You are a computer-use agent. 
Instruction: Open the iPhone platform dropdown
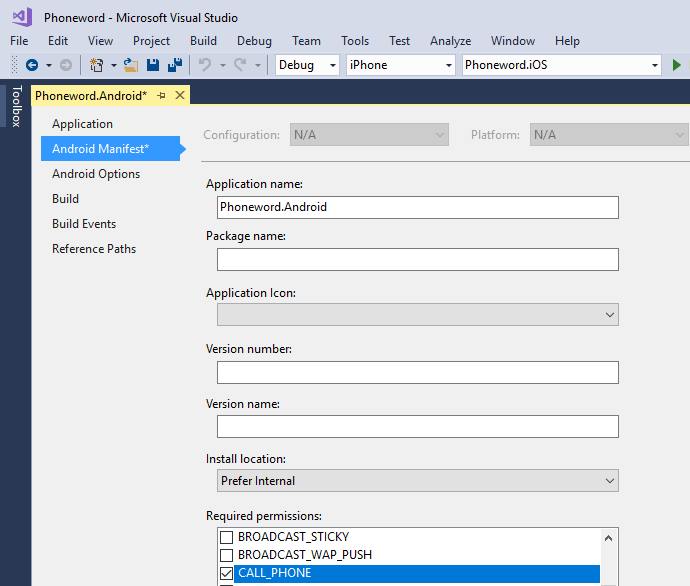point(400,65)
